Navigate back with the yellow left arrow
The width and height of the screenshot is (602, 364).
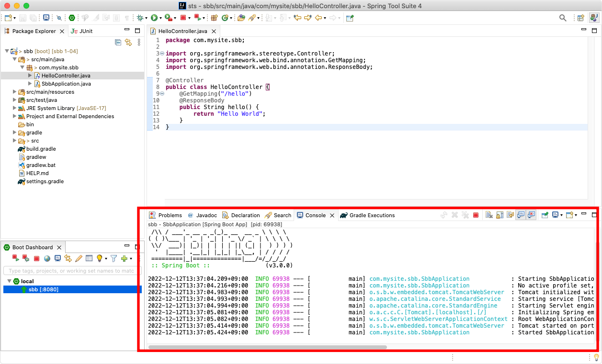pos(318,18)
